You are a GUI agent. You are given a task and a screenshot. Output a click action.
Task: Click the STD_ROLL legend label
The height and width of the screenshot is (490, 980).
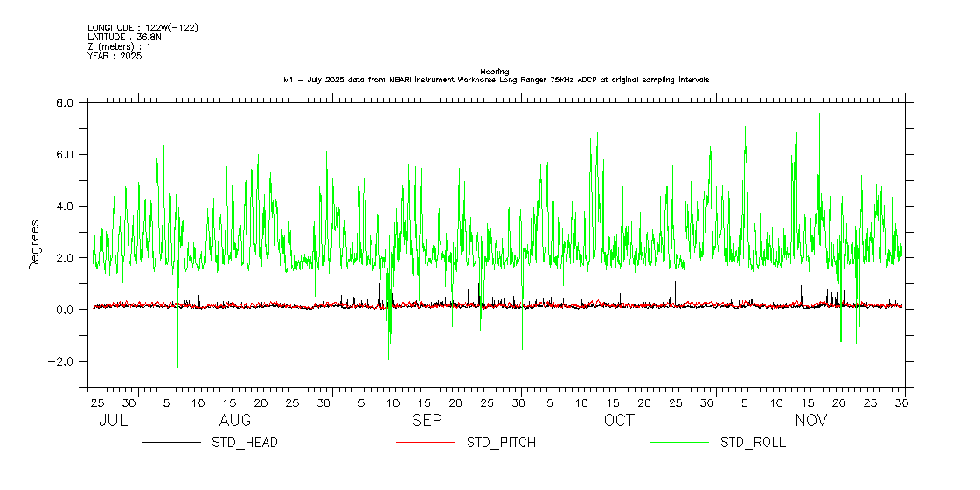tap(753, 443)
